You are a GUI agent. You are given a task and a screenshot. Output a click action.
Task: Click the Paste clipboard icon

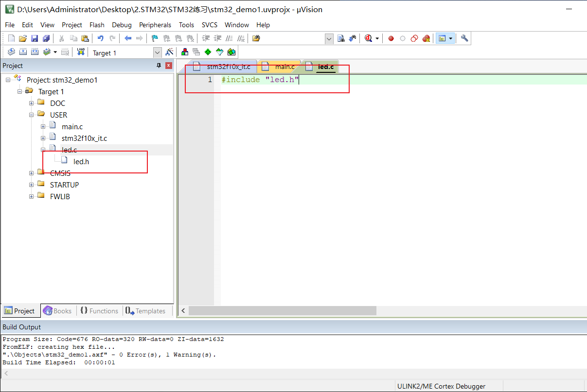coord(85,38)
